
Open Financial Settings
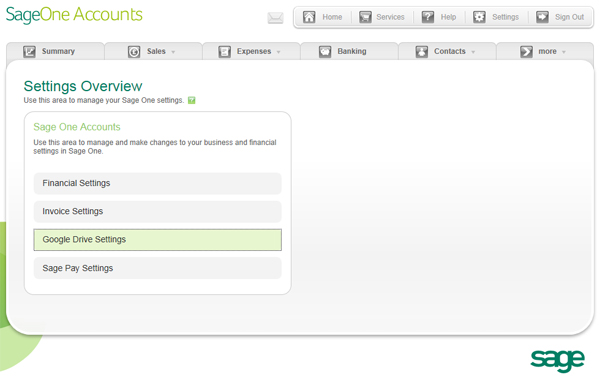click(x=157, y=183)
